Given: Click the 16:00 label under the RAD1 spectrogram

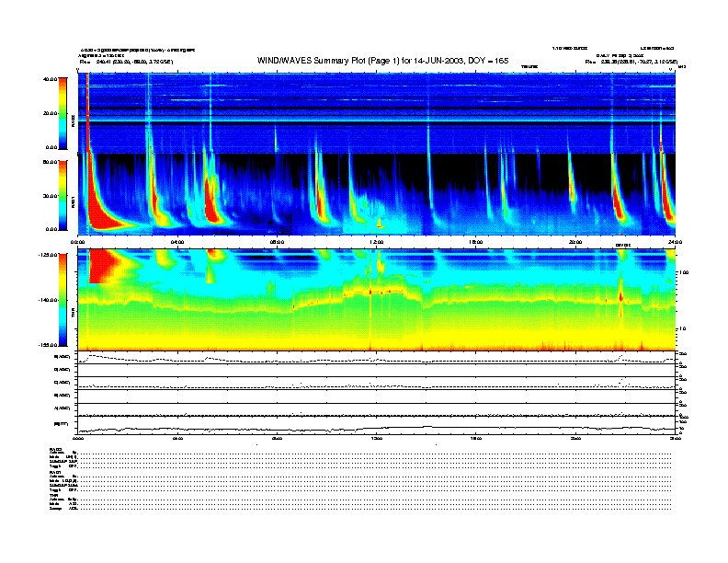Looking at the screenshot, I should coord(475,242).
